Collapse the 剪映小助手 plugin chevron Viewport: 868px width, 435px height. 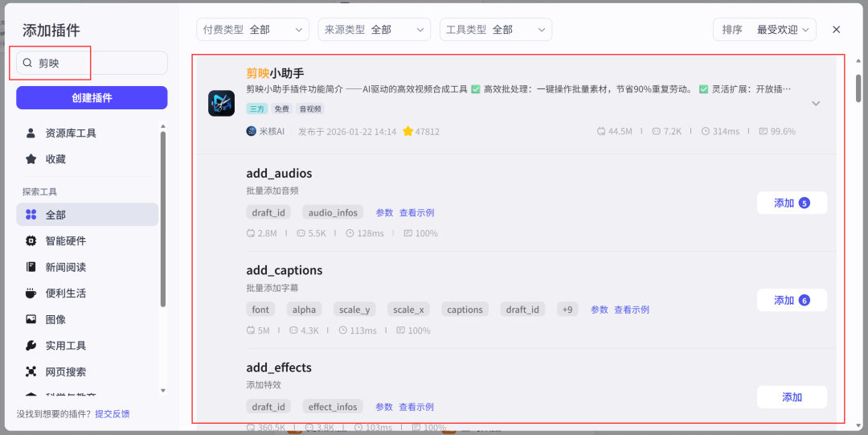[816, 104]
